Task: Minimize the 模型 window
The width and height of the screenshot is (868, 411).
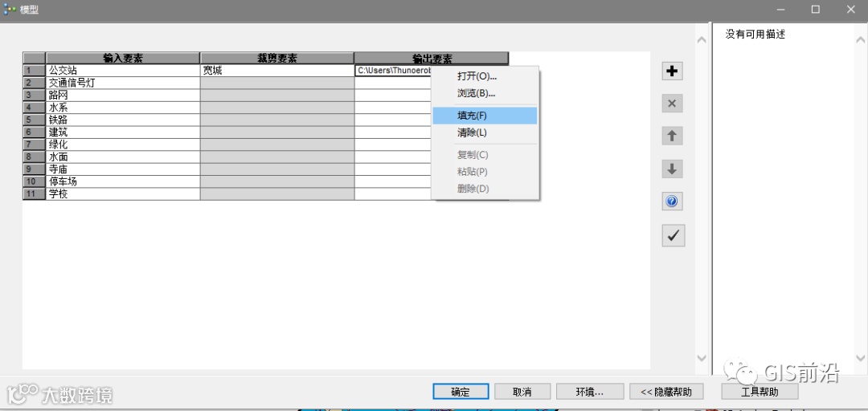Action: coord(780,10)
